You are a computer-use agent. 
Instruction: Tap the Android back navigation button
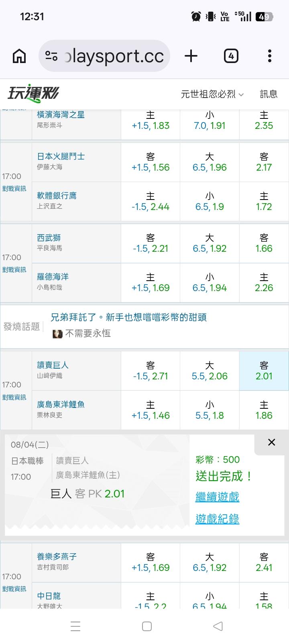point(218,626)
